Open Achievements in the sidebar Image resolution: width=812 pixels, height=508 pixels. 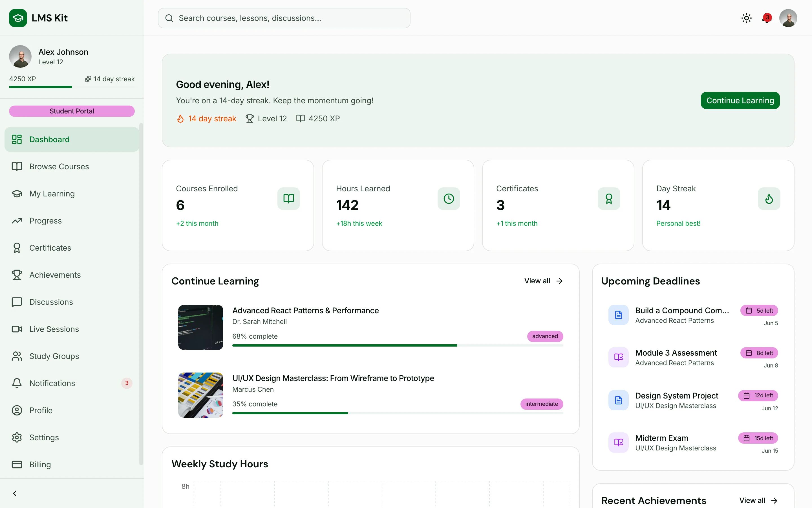pos(72,275)
